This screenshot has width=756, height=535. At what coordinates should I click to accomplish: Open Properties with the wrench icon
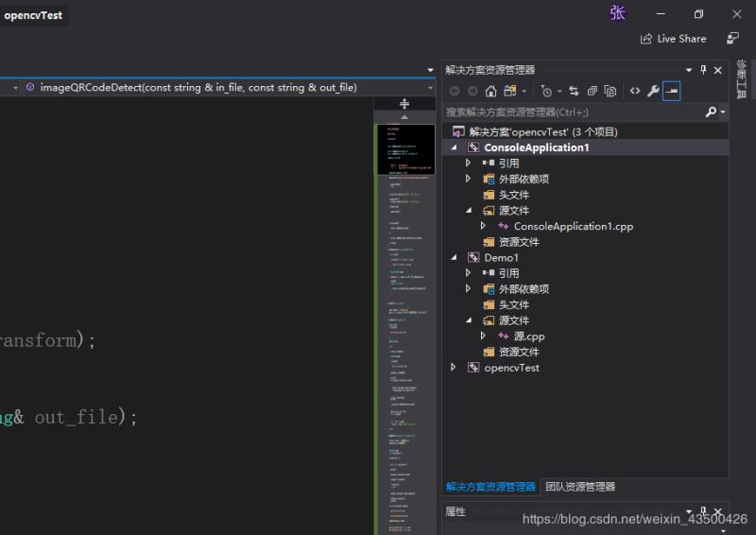tap(652, 92)
